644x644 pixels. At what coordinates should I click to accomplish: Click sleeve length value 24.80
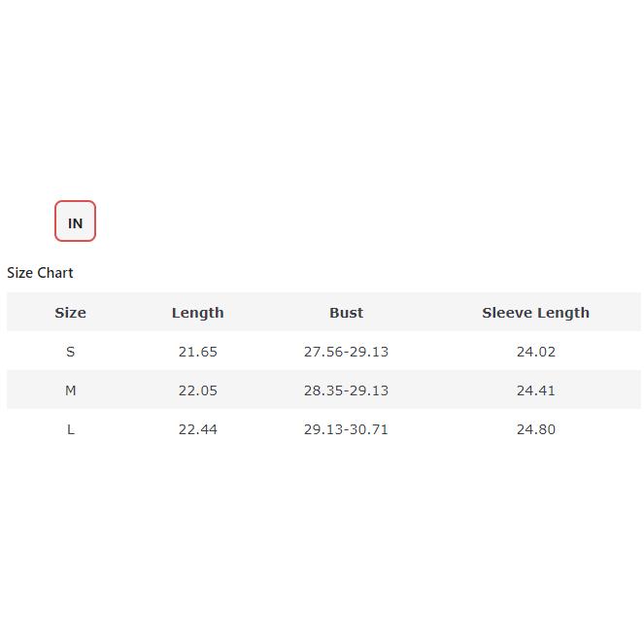tap(535, 429)
